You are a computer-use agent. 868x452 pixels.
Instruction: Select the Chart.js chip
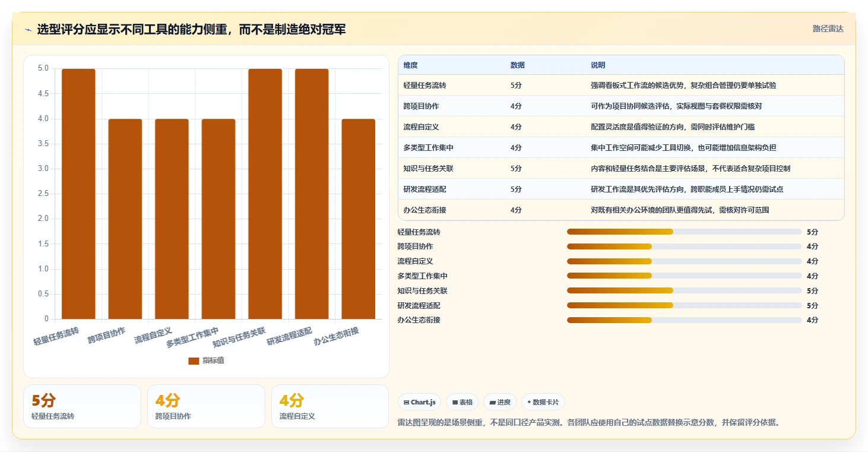click(420, 402)
